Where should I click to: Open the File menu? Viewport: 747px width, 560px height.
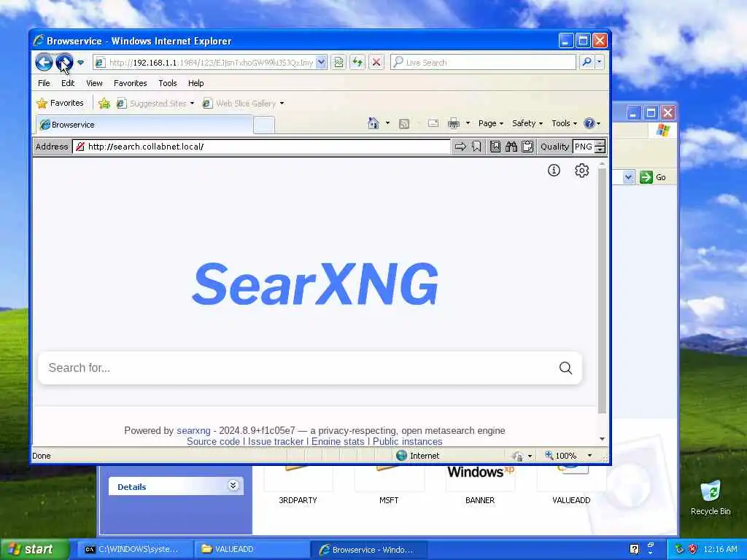coord(44,83)
